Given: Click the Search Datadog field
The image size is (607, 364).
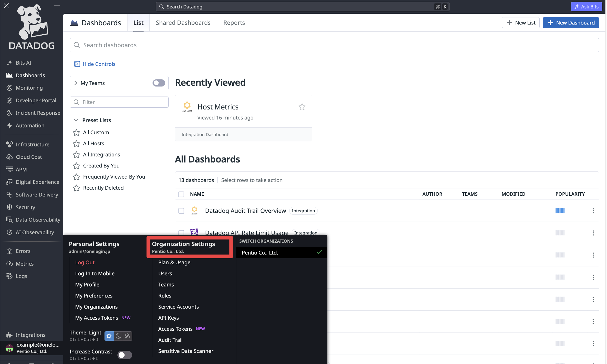Looking at the screenshot, I should pos(303,7).
